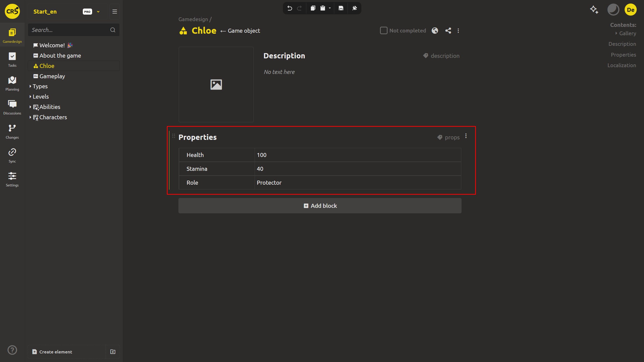Click the Create element button
The image size is (644, 362).
[66, 352]
